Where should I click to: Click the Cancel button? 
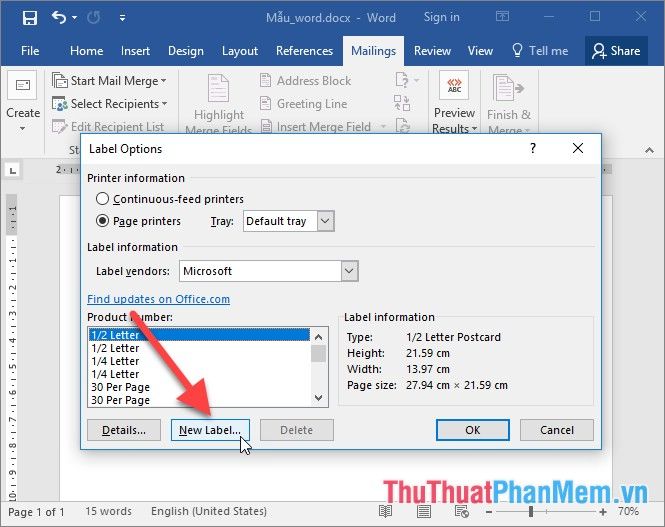pyautogui.click(x=556, y=430)
